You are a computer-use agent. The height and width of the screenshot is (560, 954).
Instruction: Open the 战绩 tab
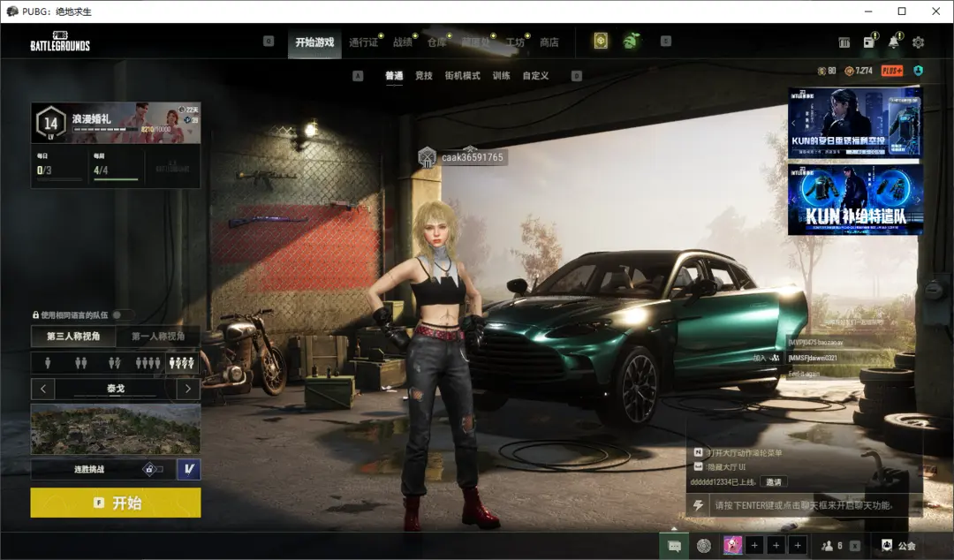point(402,42)
